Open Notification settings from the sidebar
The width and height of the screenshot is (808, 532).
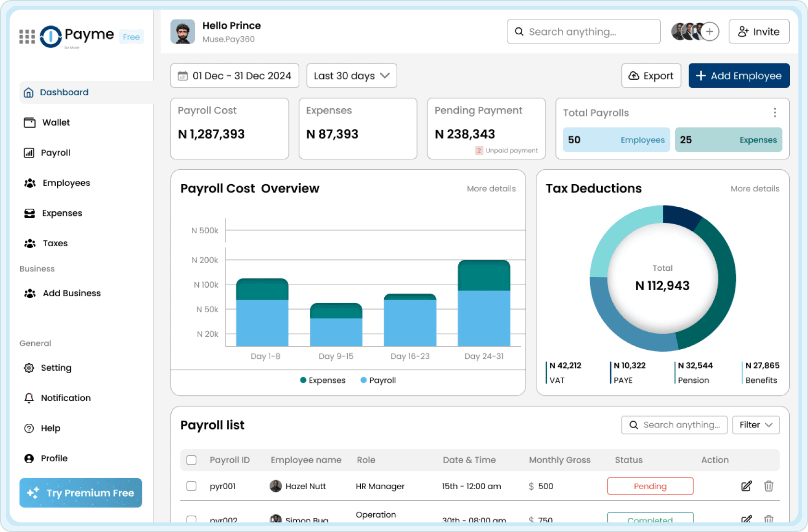click(65, 398)
